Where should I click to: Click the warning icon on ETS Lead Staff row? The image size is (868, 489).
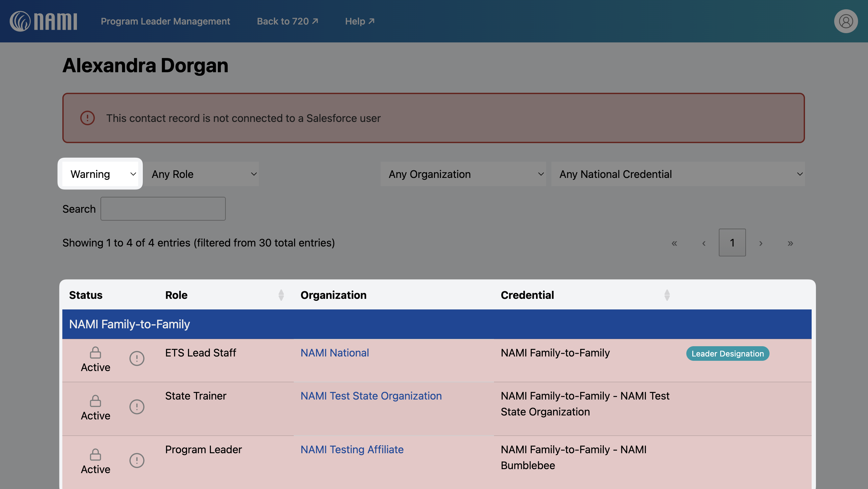pyautogui.click(x=137, y=358)
